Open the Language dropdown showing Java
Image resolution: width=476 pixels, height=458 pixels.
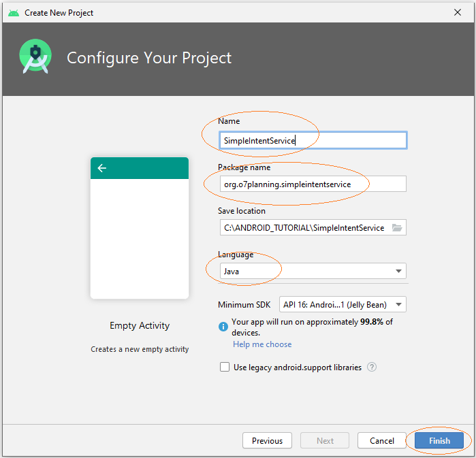pos(313,271)
